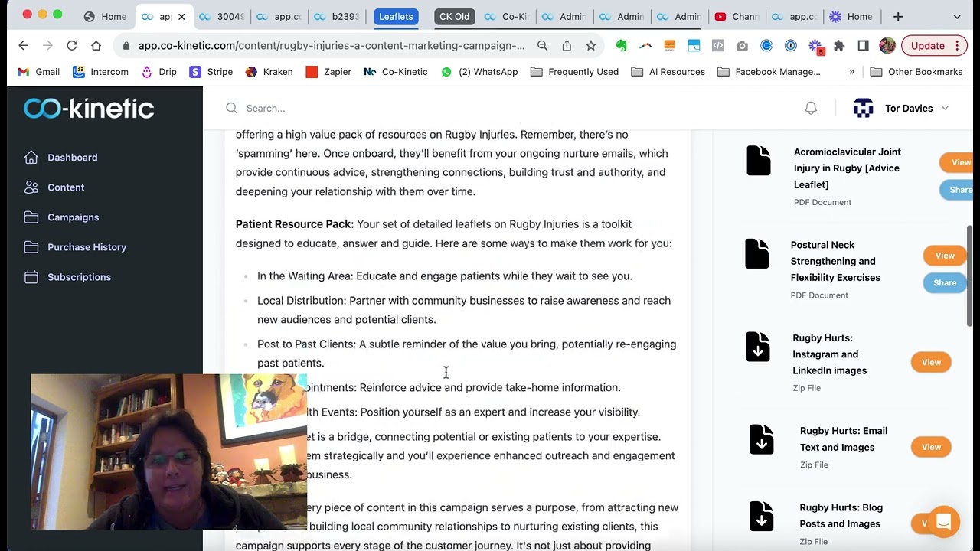Viewport: 980px width, 551px height.
Task: View Rugby Hurts Email Text and Images
Action: 931,447
